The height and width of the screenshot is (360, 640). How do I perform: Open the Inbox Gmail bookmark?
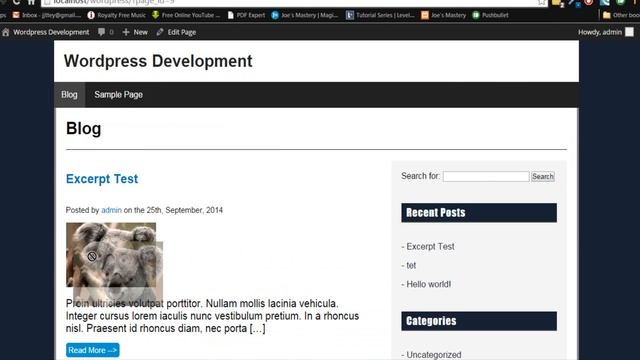[46, 15]
